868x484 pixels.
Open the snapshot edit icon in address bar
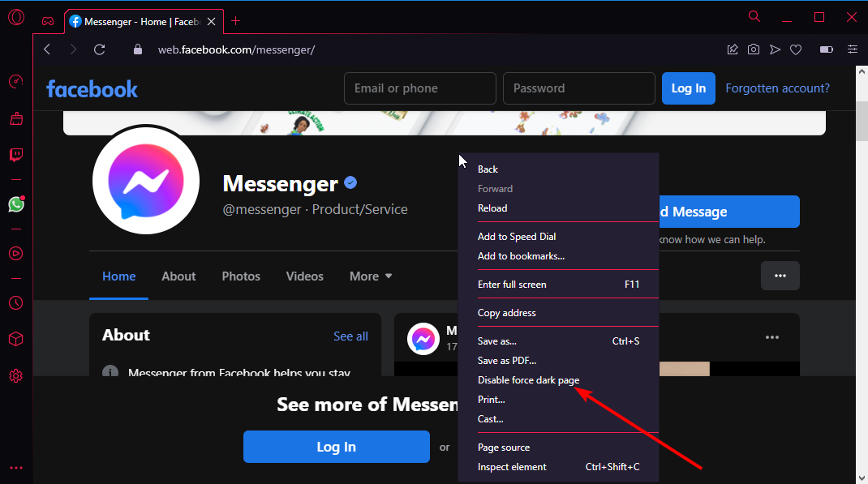[x=733, y=49]
